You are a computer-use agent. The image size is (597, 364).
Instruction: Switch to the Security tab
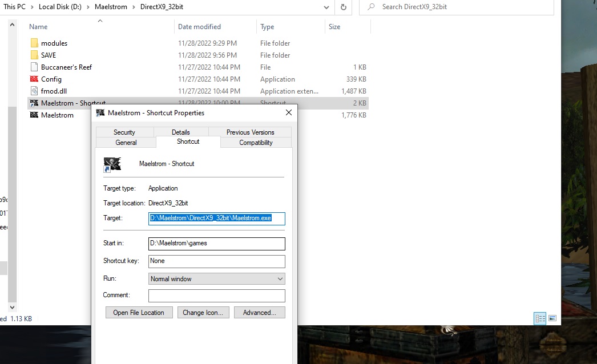pos(124,132)
